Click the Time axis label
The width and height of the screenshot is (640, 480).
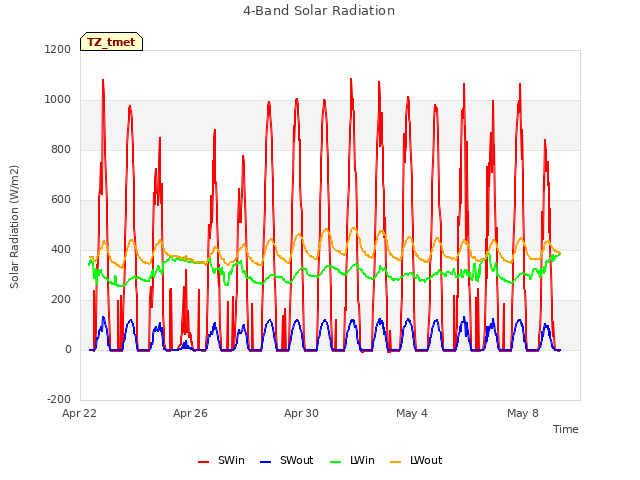pos(566,429)
